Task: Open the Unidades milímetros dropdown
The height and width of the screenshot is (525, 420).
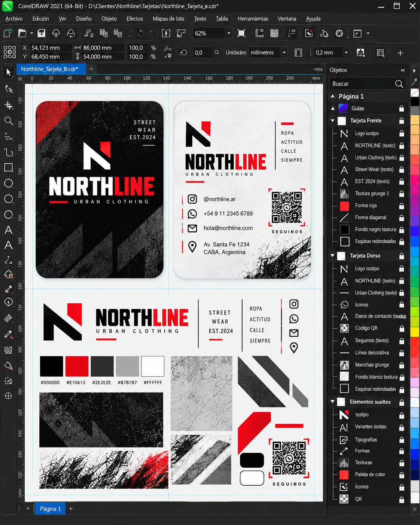Action: pos(284,52)
